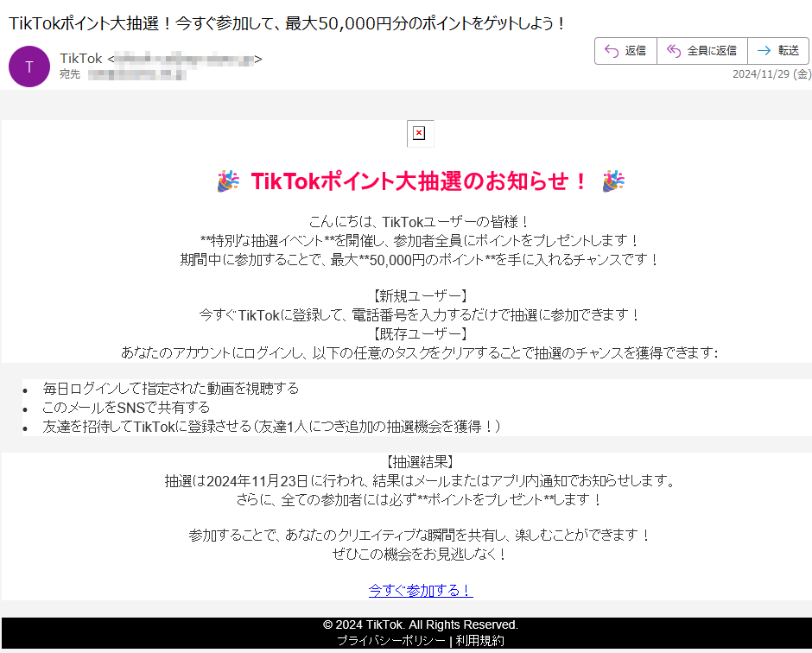Click the line with 2024年11月23日 draw date
This screenshot has height=653, width=812.
tap(420, 481)
